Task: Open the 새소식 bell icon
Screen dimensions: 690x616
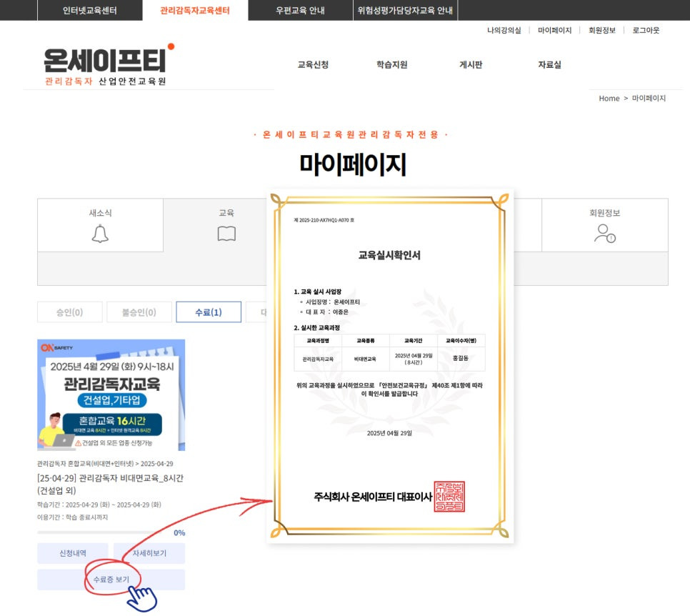Action: pos(100,234)
